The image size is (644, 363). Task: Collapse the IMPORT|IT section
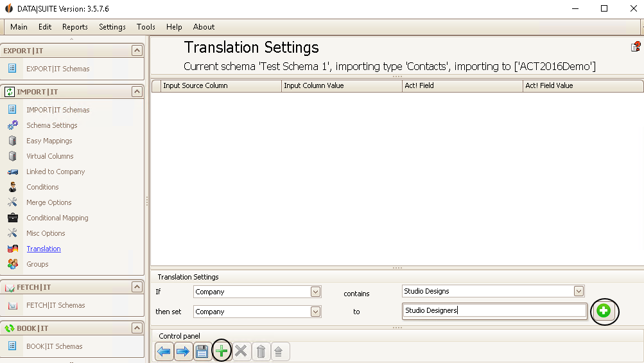137,91
